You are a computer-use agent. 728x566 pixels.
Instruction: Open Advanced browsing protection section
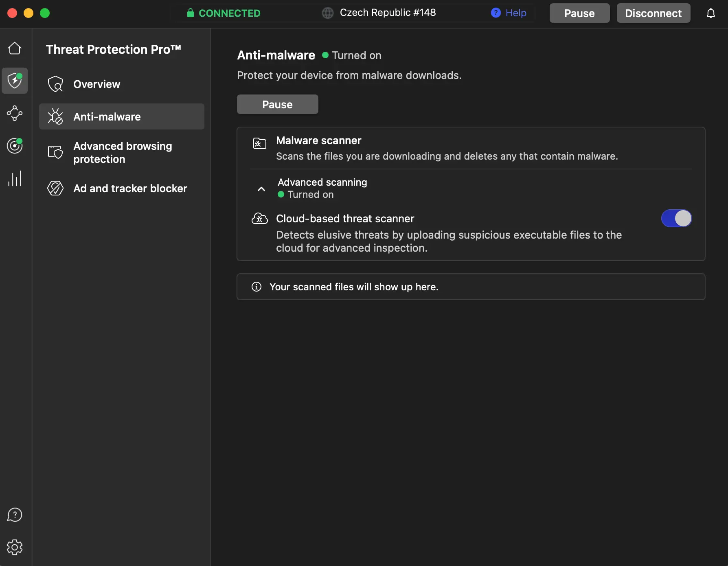122,153
